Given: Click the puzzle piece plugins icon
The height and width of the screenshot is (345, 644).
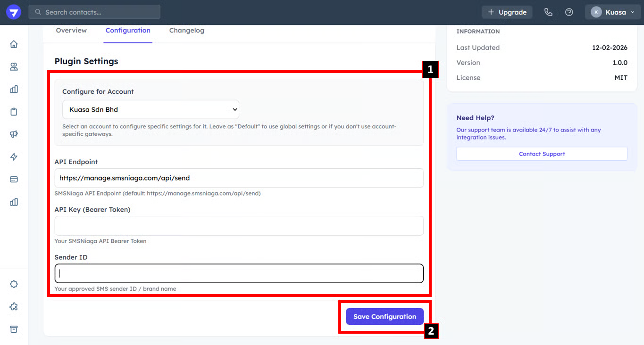Looking at the screenshot, I should pos(14,307).
